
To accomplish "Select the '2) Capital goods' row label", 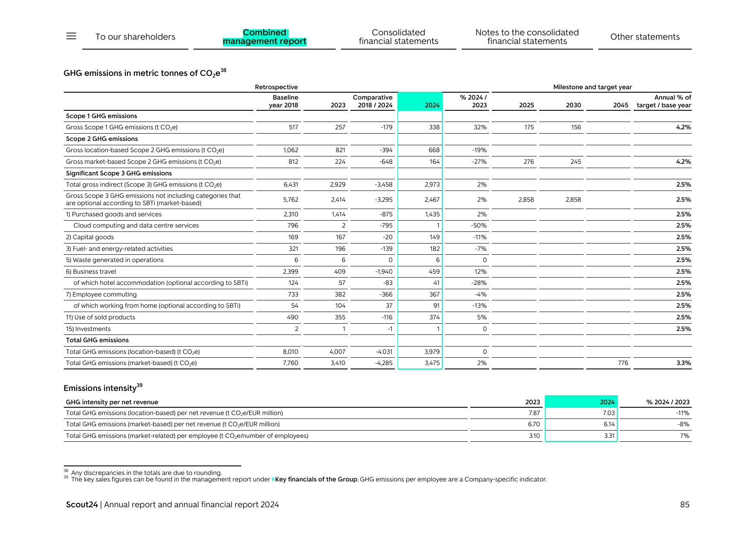I will (x=90, y=237).
